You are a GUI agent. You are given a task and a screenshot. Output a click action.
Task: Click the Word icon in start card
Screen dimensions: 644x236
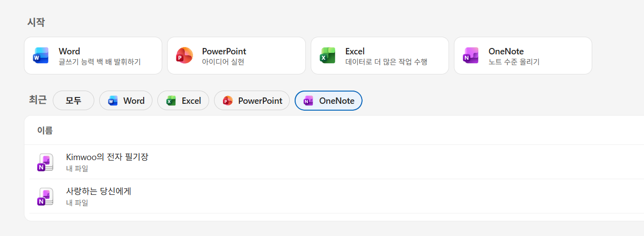coord(41,55)
